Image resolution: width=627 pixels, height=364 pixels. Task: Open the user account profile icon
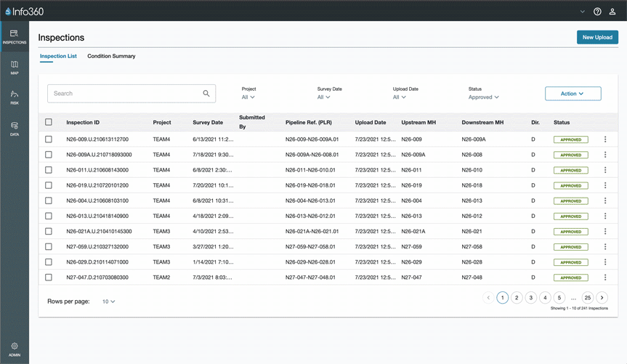point(612,12)
